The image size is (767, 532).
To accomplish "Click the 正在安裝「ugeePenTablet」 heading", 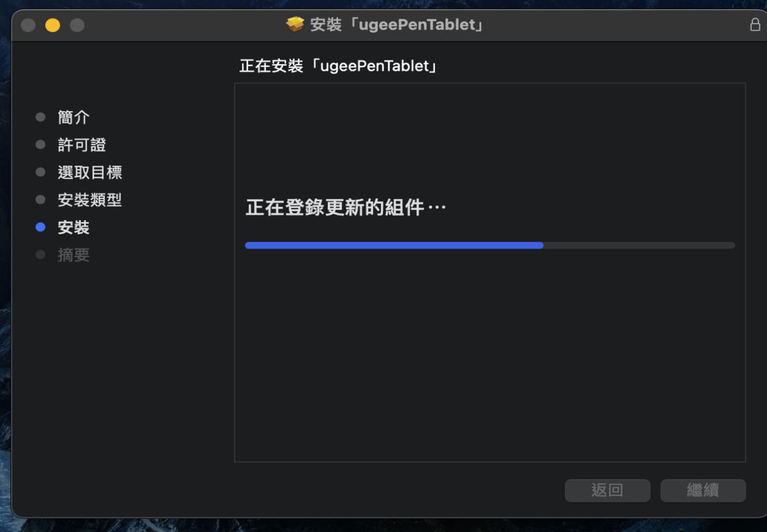I will point(338,66).
